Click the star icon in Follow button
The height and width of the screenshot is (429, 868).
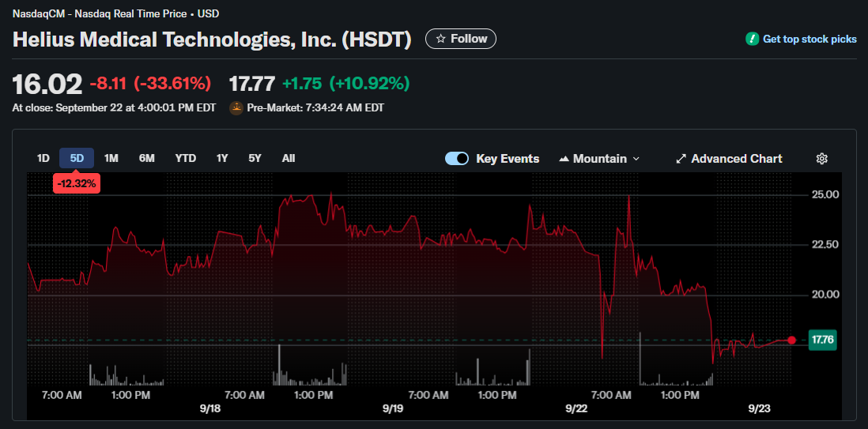point(440,39)
